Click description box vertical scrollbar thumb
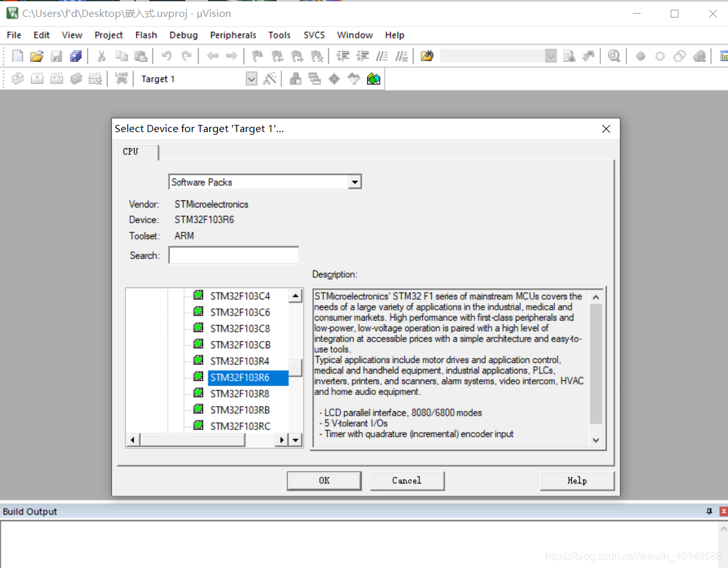 tap(596, 364)
